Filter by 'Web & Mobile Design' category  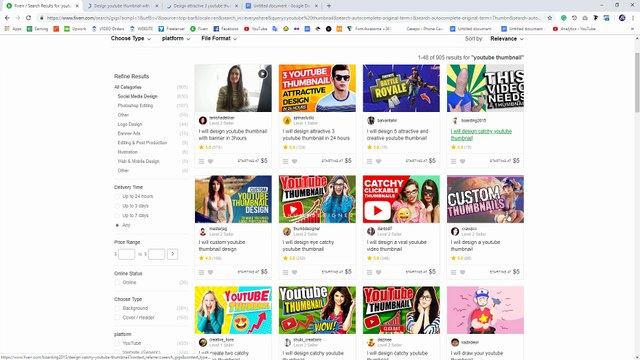click(x=138, y=161)
